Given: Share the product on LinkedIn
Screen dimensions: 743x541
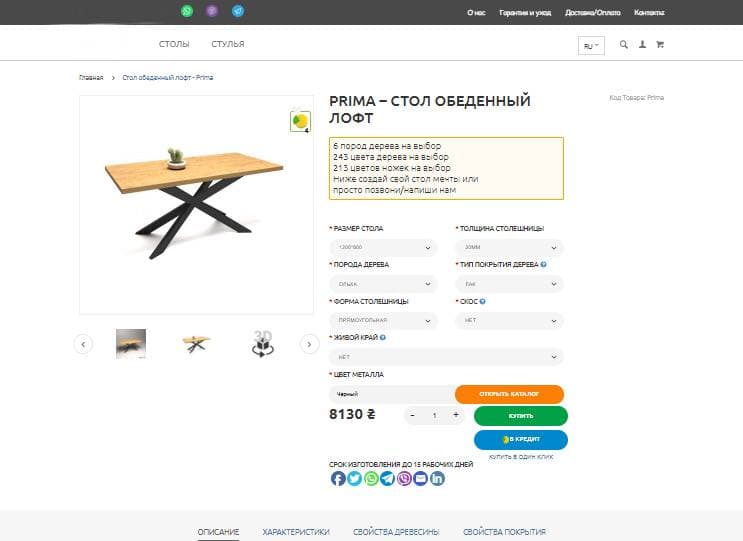Looking at the screenshot, I should (437, 478).
